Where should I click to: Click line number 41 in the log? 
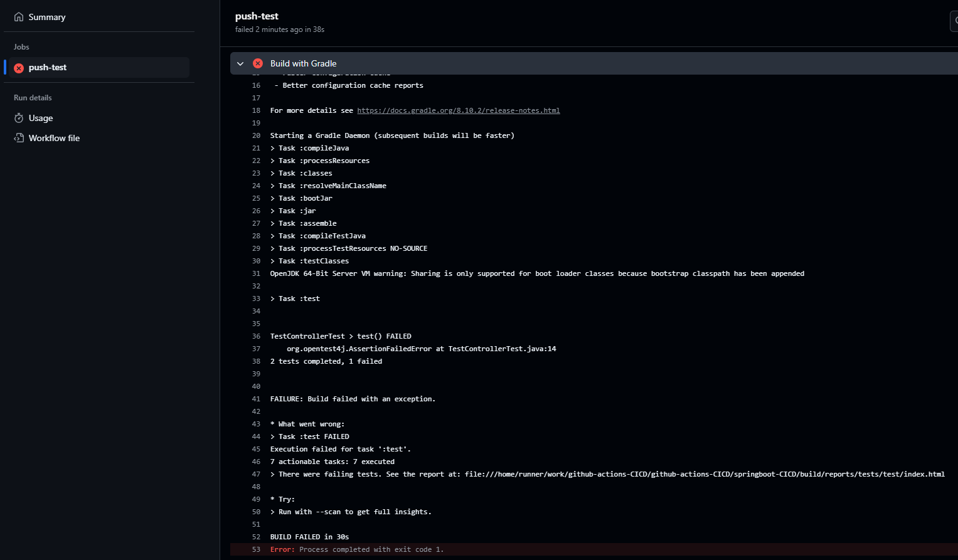tap(256, 399)
